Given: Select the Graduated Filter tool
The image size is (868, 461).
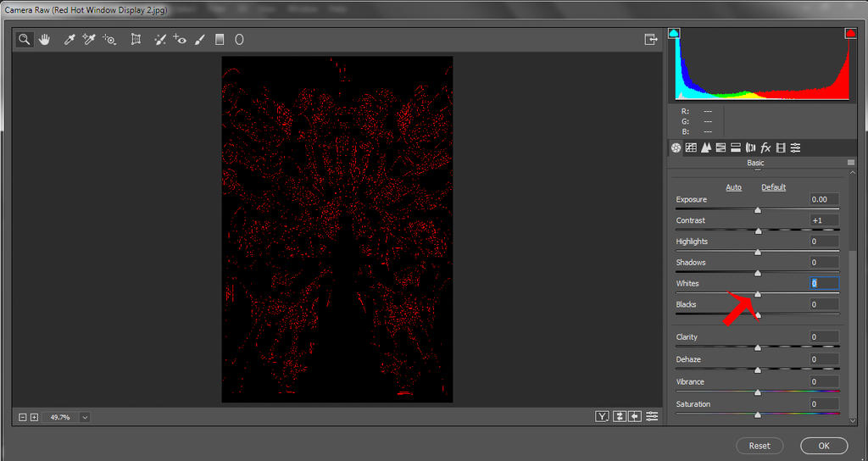Looking at the screenshot, I should click(220, 39).
